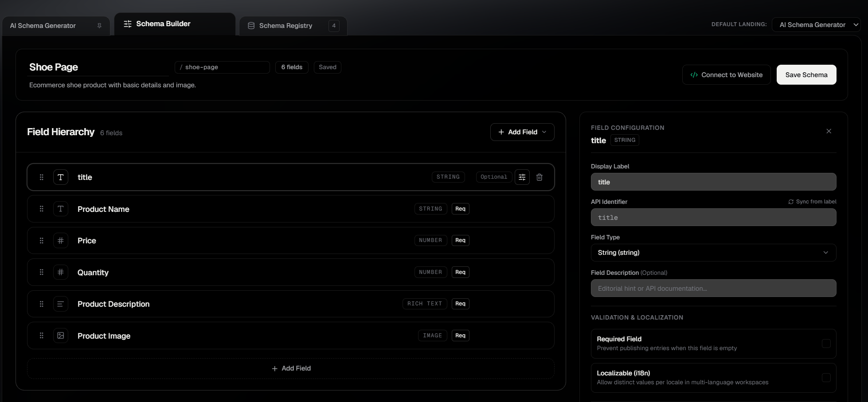Open the Add Field dropdown in Field Hierarchy header
This screenshot has height=402, width=868.
[x=522, y=132]
